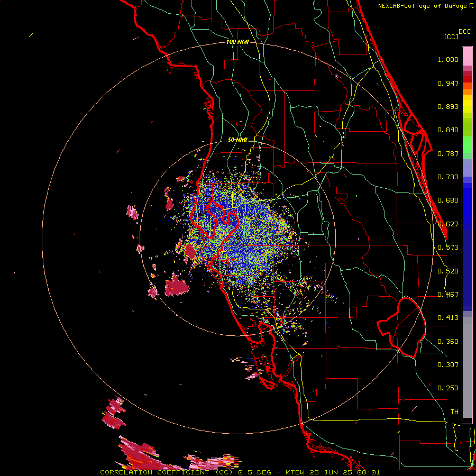Click the 0.520 legend value
This screenshot has height=476, width=476.
pos(448,271)
